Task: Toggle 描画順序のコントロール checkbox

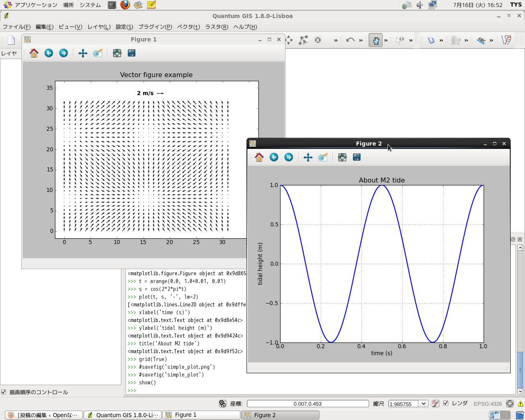Action: pos(4,392)
